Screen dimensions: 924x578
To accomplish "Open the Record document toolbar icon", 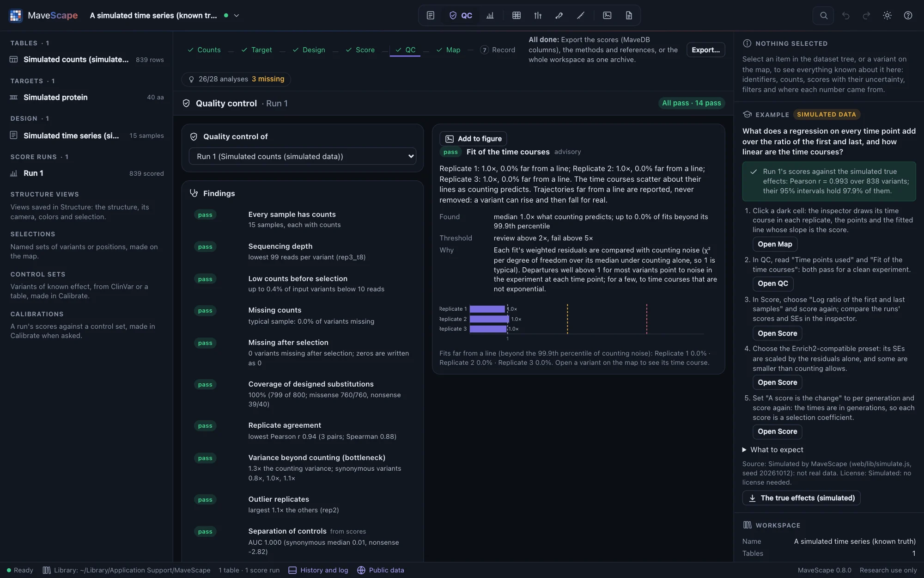I will 629,15.
